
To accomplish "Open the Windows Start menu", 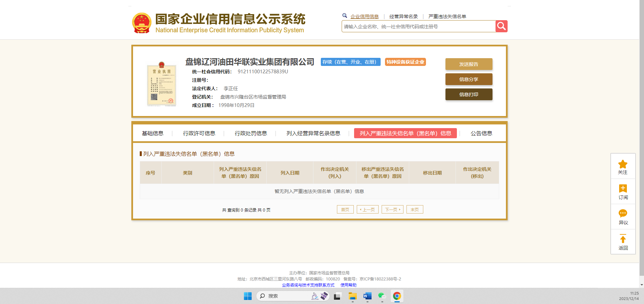I will (x=248, y=296).
